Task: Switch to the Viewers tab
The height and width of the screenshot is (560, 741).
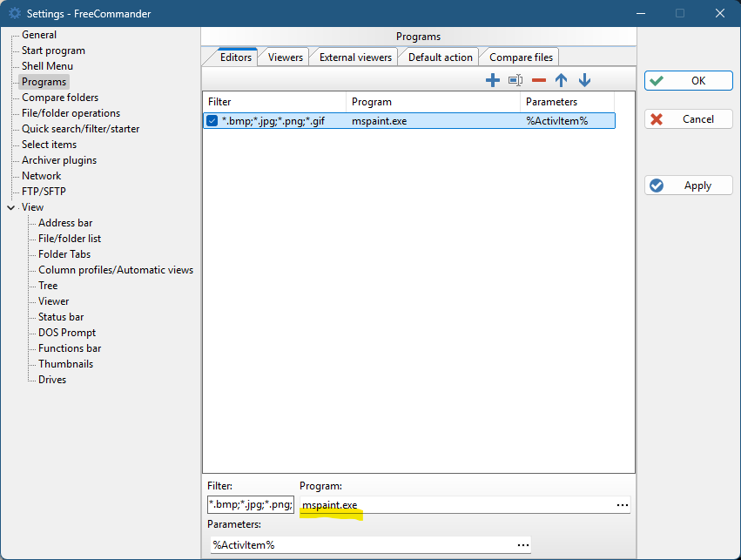Action: (285, 57)
